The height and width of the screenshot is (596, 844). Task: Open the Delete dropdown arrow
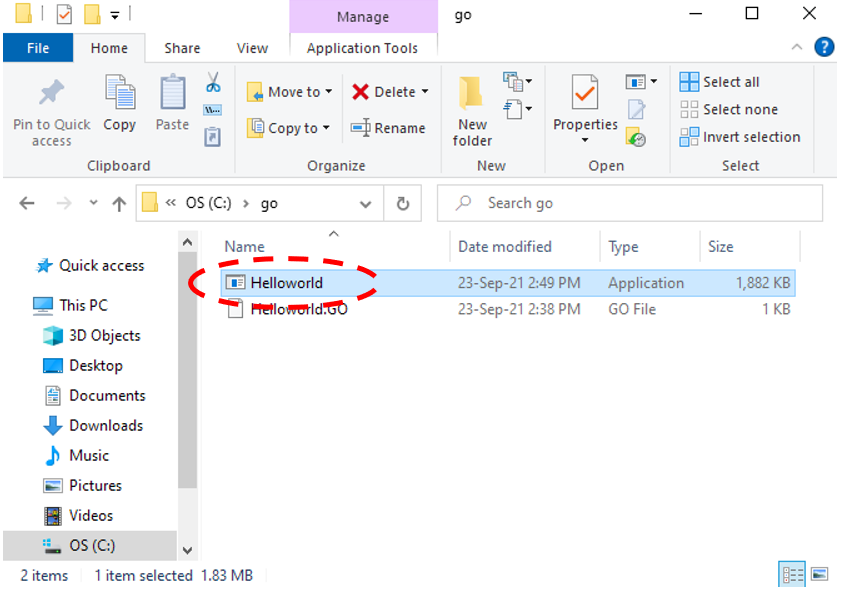coord(424,92)
